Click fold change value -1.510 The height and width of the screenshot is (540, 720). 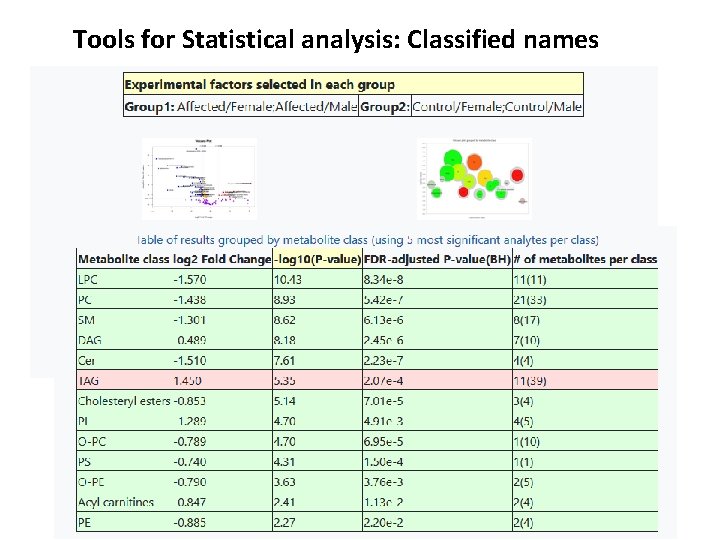coord(190,360)
